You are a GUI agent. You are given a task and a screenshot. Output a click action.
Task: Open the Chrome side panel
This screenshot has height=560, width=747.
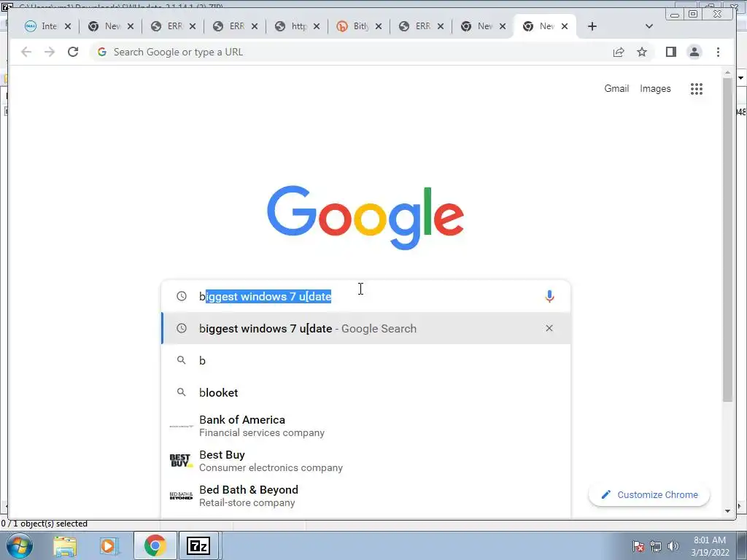(x=671, y=52)
